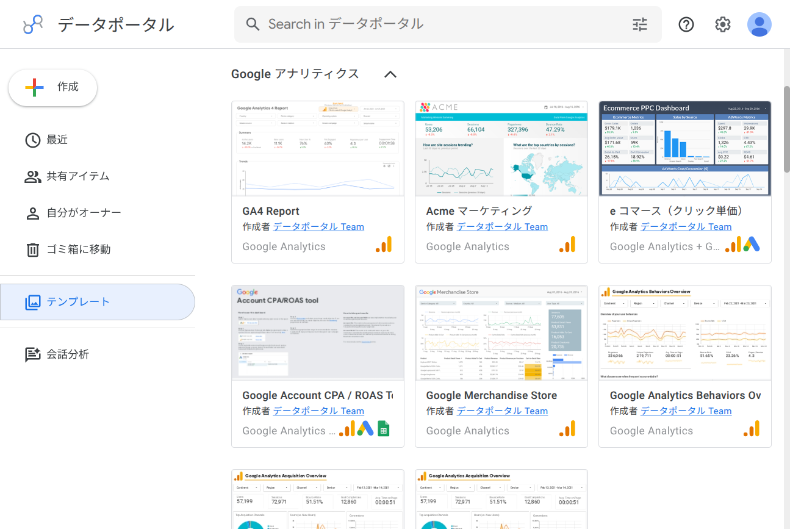Click Google Analytics icon on Acme マーケティング card

(567, 244)
